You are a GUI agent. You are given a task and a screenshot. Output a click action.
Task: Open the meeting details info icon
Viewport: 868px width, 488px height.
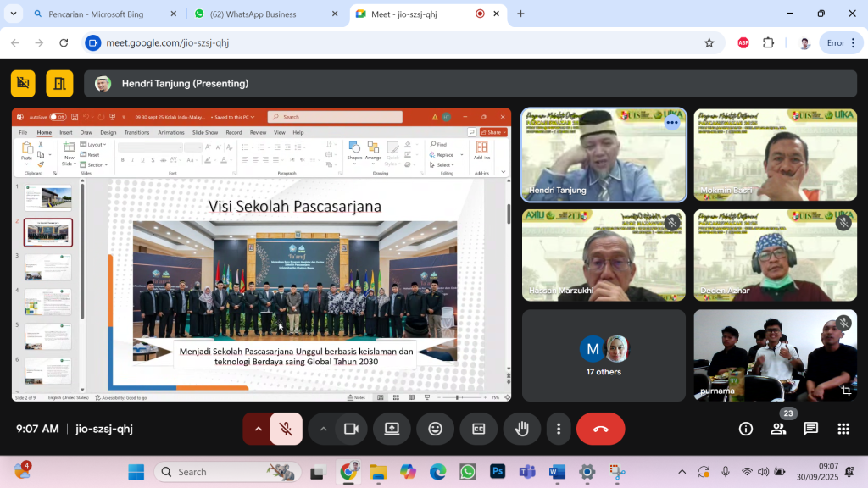746,429
